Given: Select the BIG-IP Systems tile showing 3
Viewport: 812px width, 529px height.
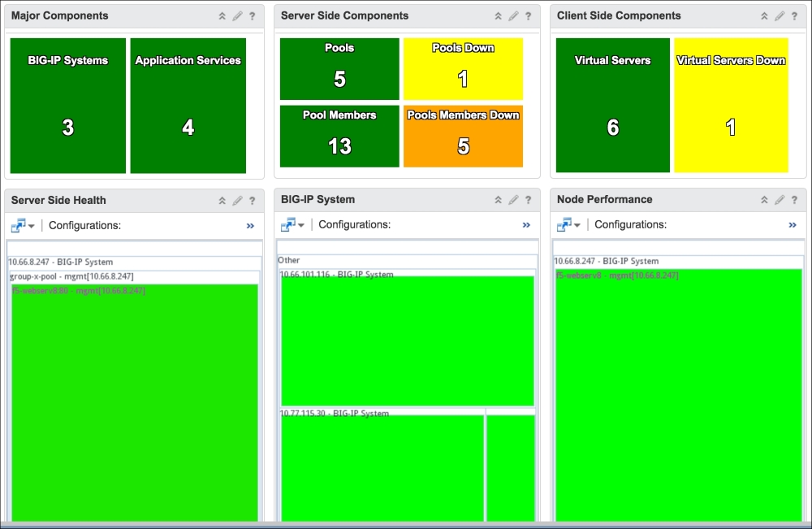Looking at the screenshot, I should tap(68, 106).
